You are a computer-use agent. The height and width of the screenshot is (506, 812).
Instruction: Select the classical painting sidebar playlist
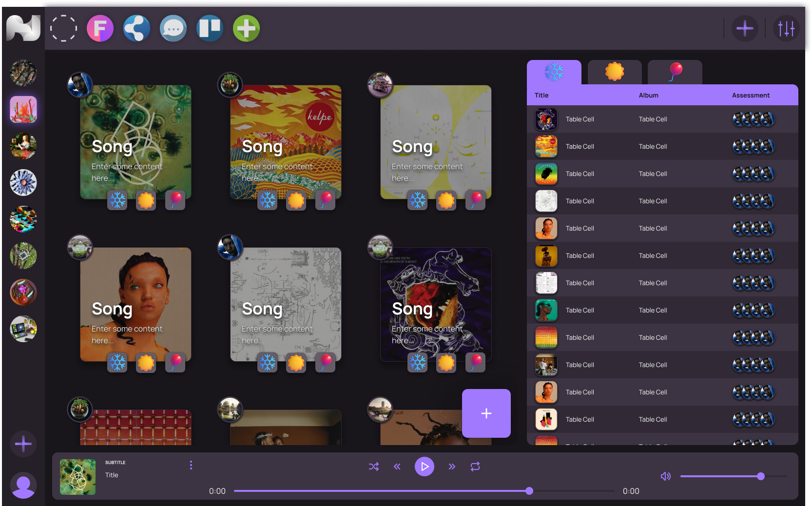click(x=23, y=146)
